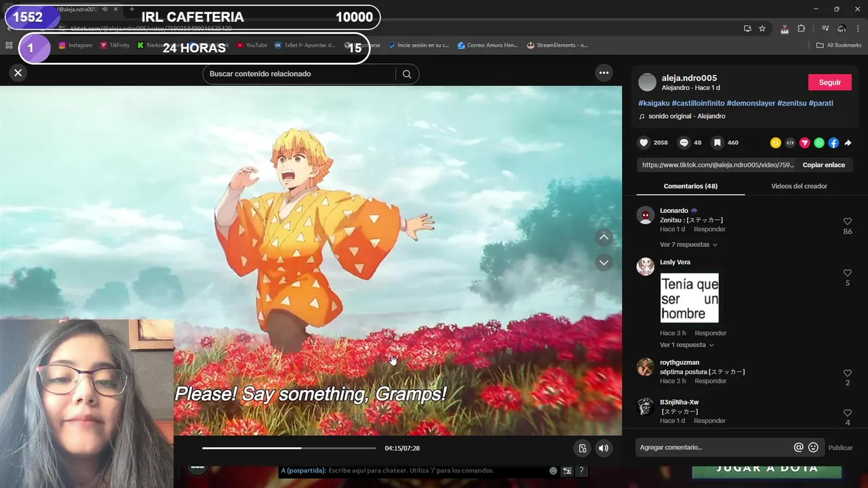The height and width of the screenshot is (488, 868).
Task: Reply to B3njiNha-Xw's comment
Action: click(709, 421)
